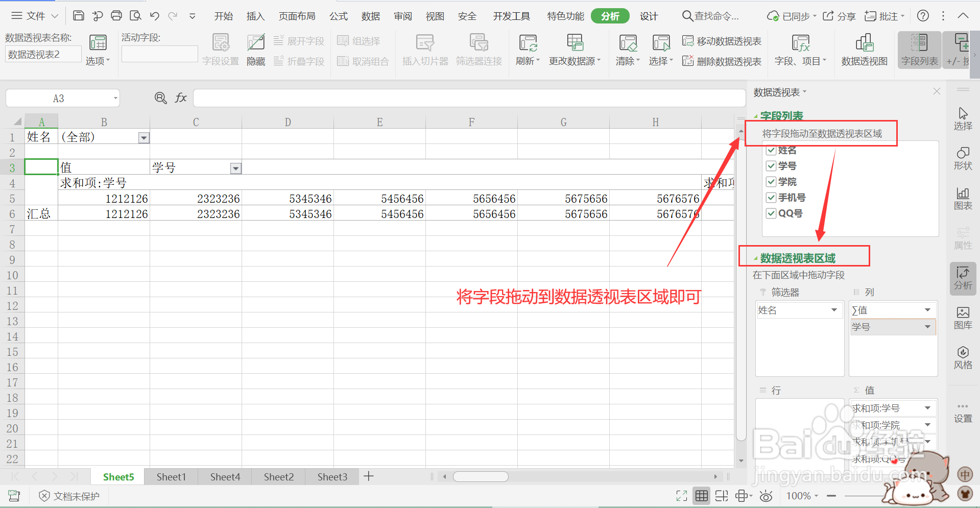The width and height of the screenshot is (980, 508).
Task: Click the zoom magnifier next to fx
Action: 160,98
